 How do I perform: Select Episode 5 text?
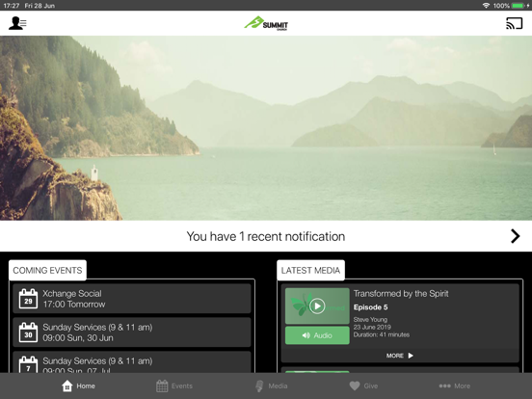point(370,307)
